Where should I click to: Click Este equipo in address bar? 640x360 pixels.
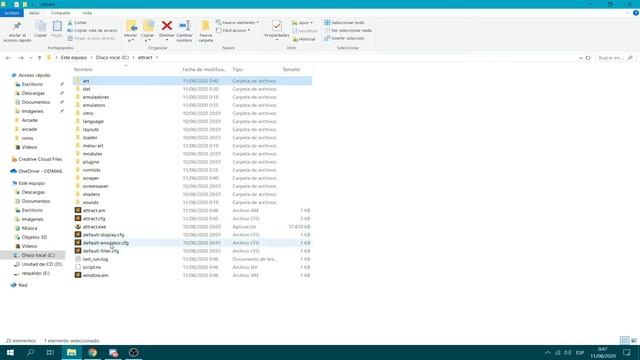(x=74, y=58)
